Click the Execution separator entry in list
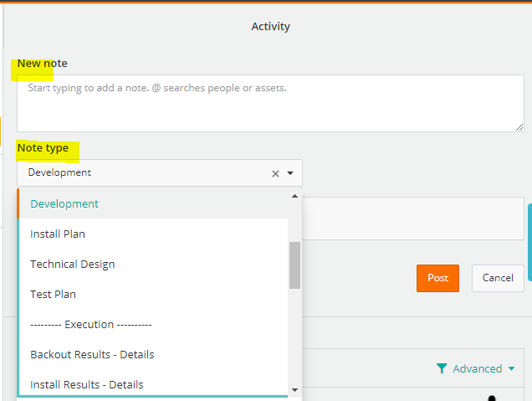 (x=90, y=324)
